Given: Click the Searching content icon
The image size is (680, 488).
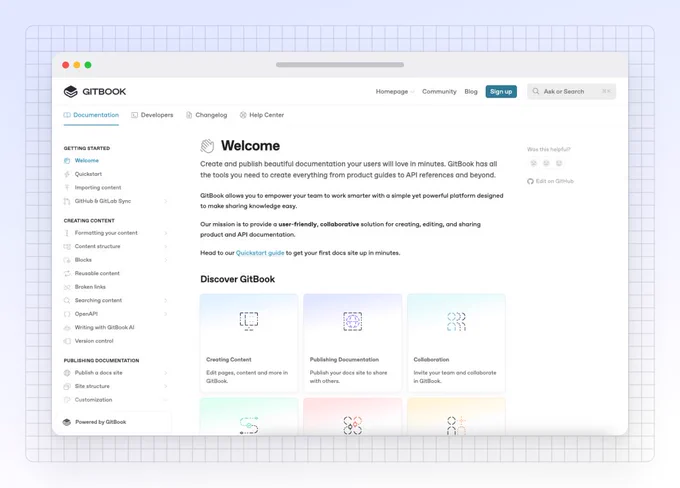Looking at the screenshot, I should coord(67,301).
